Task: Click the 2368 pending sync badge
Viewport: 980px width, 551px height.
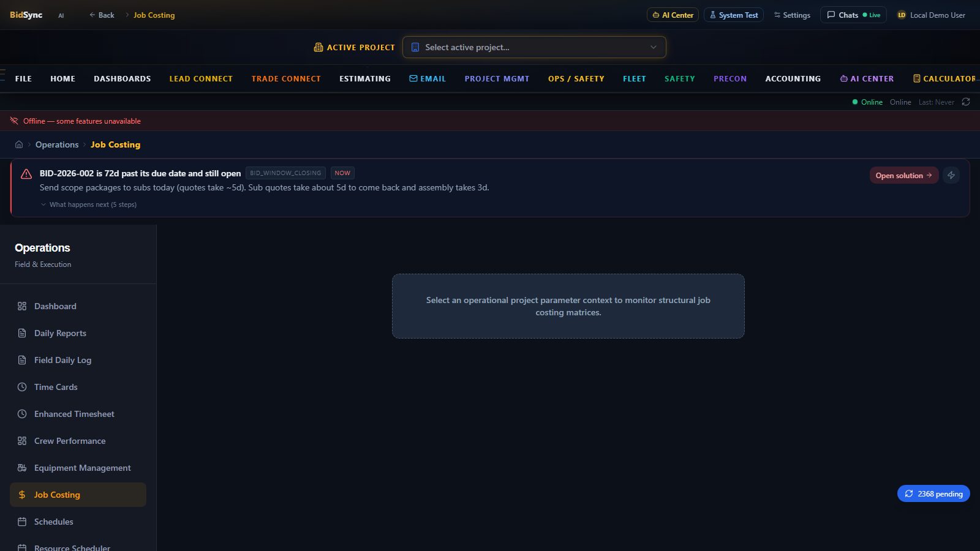Action: (933, 493)
